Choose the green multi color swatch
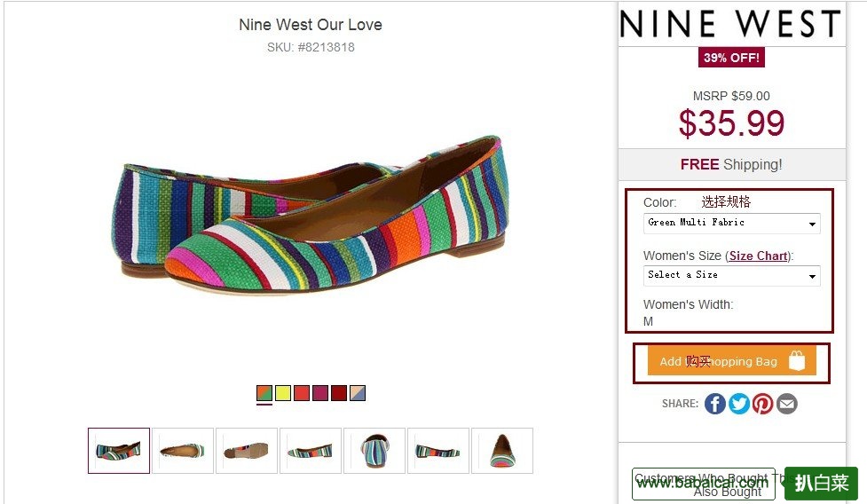Screen dimensions: 867x504 264,393
